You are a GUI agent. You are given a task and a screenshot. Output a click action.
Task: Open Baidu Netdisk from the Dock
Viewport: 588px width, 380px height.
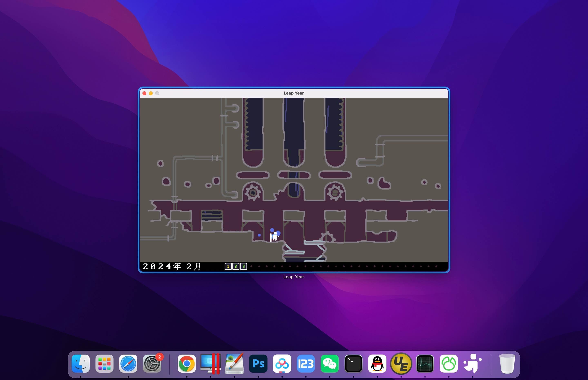tap(282, 363)
